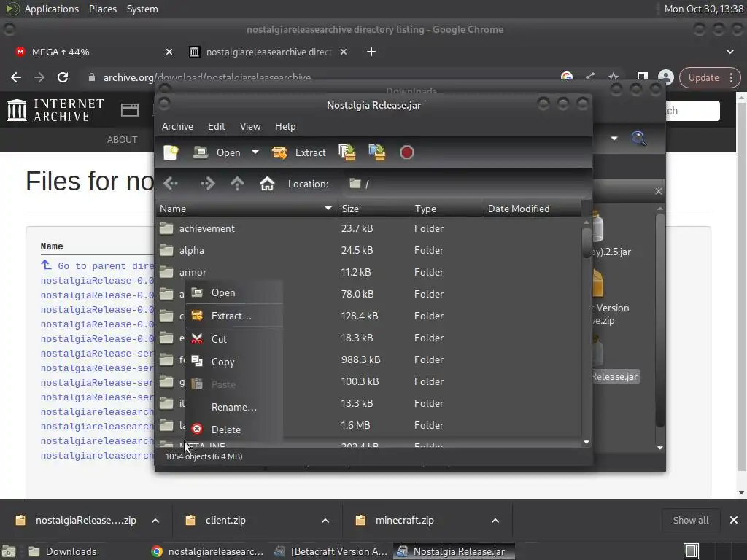
Task: Click the Internet Archive logo
Action: click(55, 111)
